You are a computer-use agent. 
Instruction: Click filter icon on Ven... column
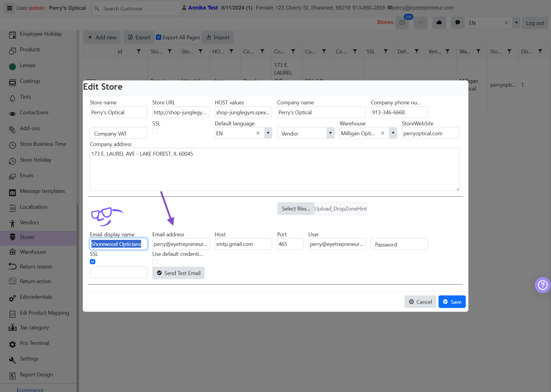448,52
